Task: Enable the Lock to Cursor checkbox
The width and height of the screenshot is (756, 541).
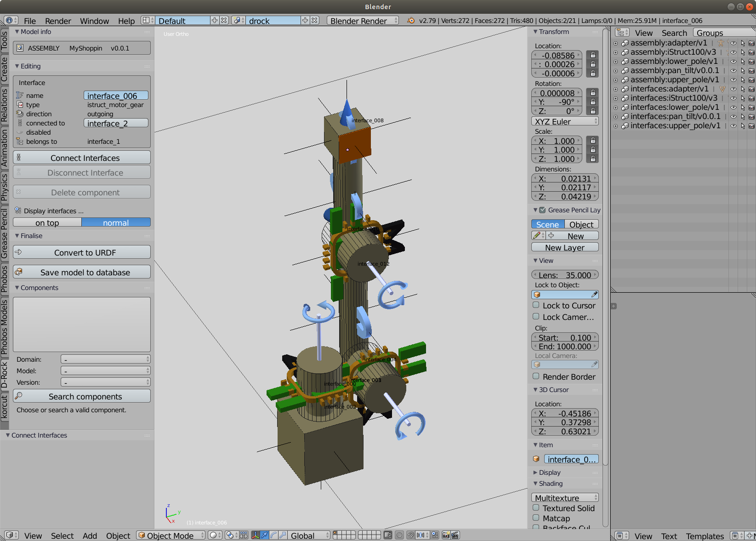Action: tap(536, 305)
